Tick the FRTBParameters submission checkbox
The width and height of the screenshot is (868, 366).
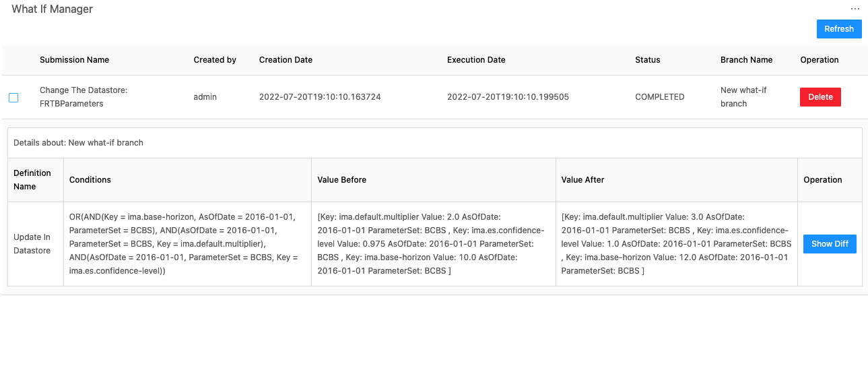pyautogui.click(x=13, y=98)
